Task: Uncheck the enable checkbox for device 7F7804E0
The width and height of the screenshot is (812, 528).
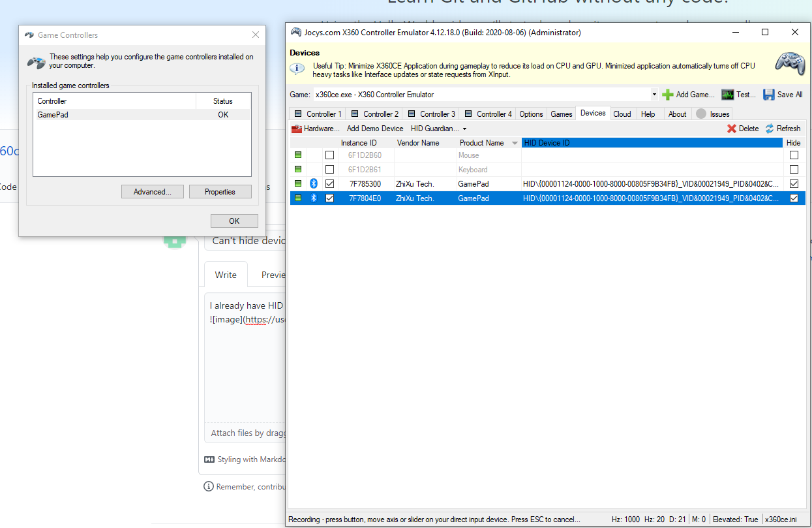Action: pyautogui.click(x=329, y=198)
